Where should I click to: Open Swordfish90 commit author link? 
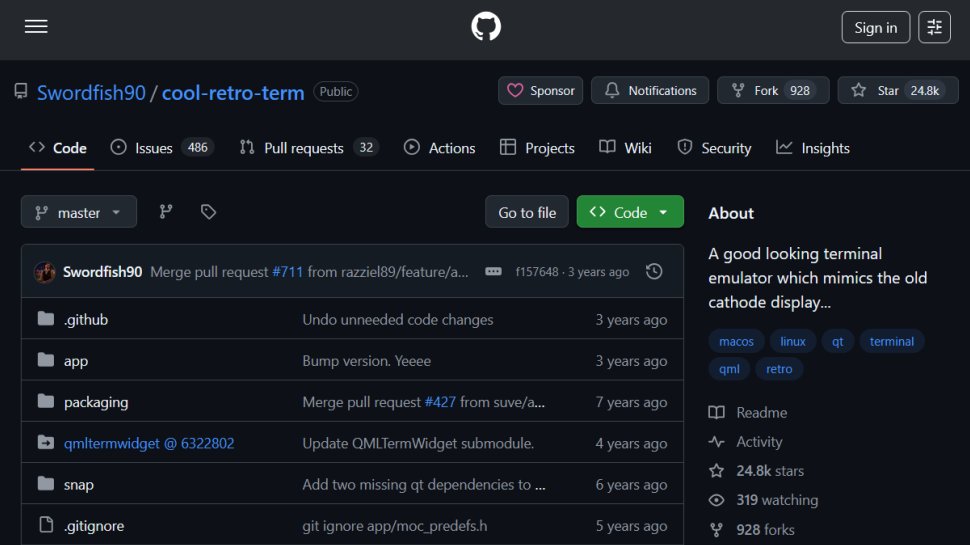point(103,272)
